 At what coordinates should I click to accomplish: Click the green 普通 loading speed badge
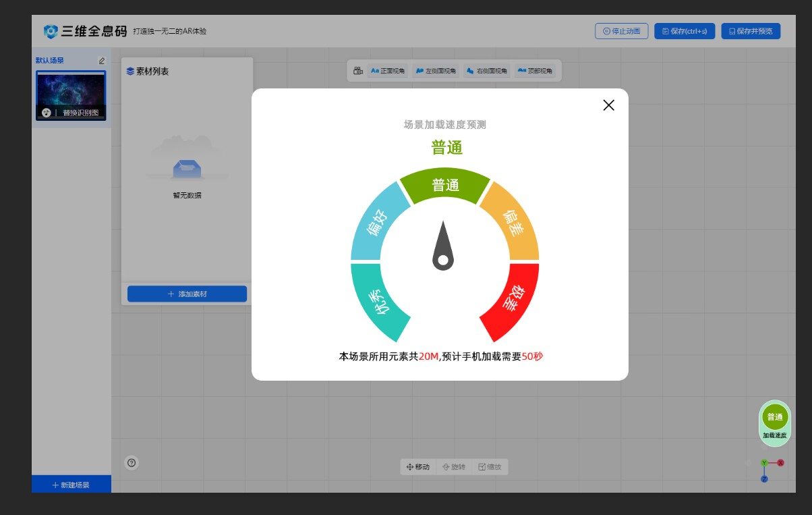tap(775, 417)
